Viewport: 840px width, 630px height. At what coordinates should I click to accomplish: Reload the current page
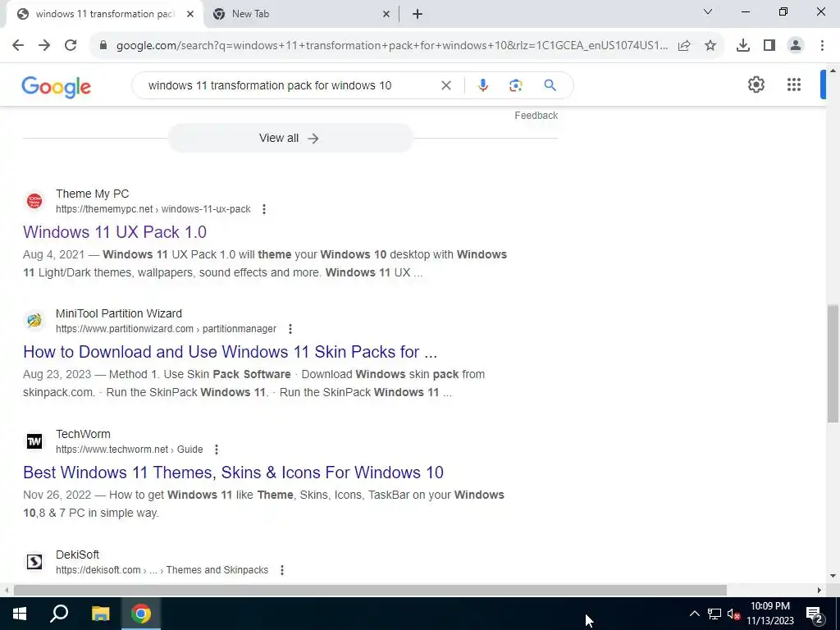point(71,46)
